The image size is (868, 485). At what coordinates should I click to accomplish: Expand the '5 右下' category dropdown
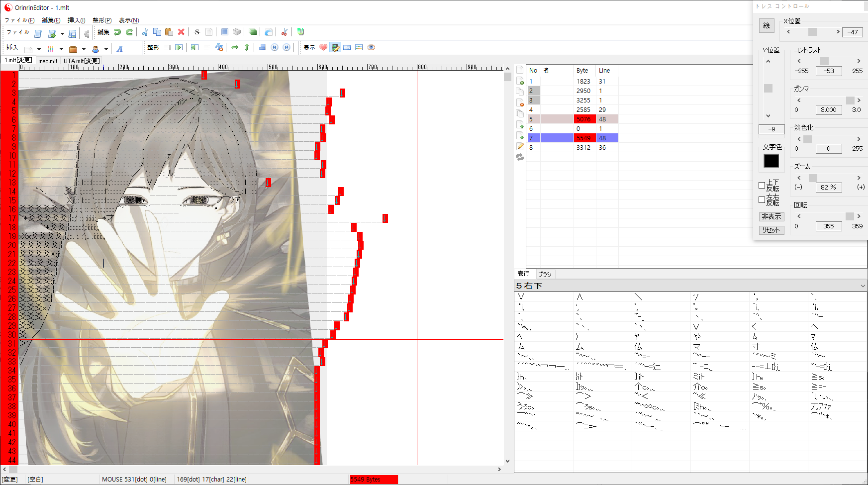(x=863, y=286)
